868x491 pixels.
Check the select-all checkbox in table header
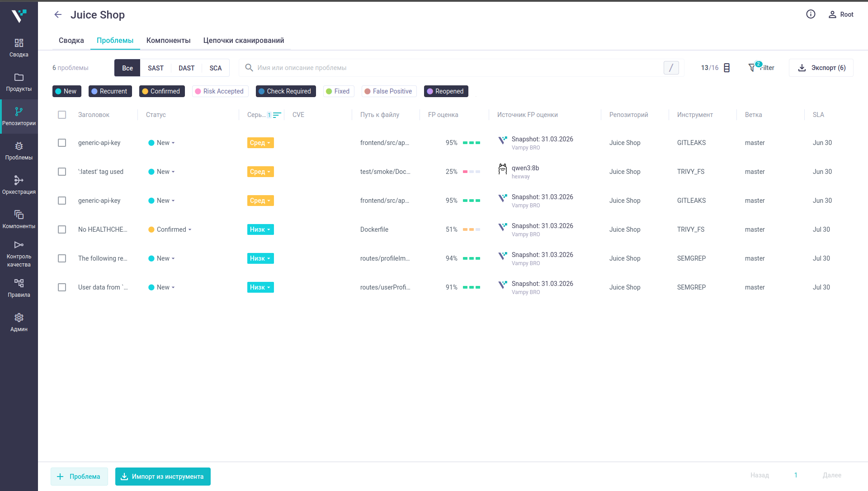point(62,115)
